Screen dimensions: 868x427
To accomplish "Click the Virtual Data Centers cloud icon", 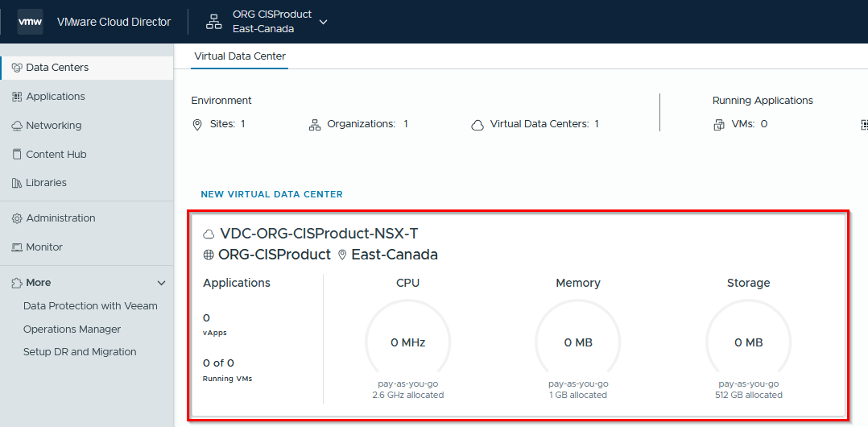I will click(x=477, y=125).
